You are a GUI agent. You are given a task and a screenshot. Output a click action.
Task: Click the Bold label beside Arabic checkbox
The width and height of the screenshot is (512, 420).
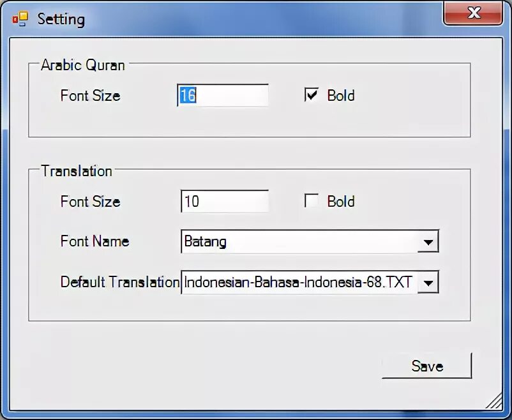[x=341, y=95]
